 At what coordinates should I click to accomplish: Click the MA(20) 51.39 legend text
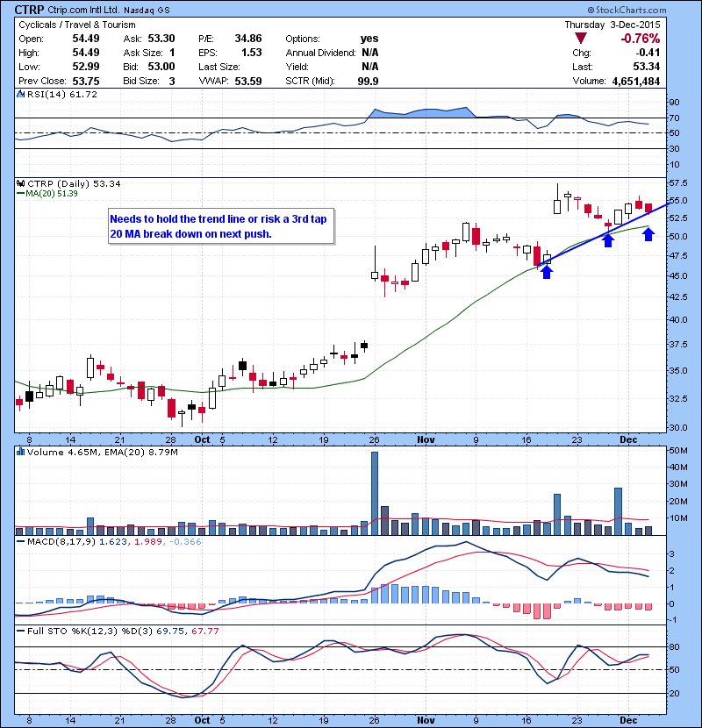pos(52,193)
